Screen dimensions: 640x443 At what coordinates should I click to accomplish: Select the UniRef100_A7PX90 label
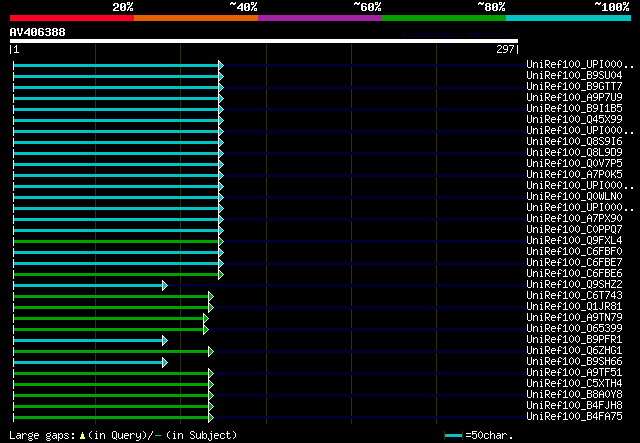(x=574, y=218)
